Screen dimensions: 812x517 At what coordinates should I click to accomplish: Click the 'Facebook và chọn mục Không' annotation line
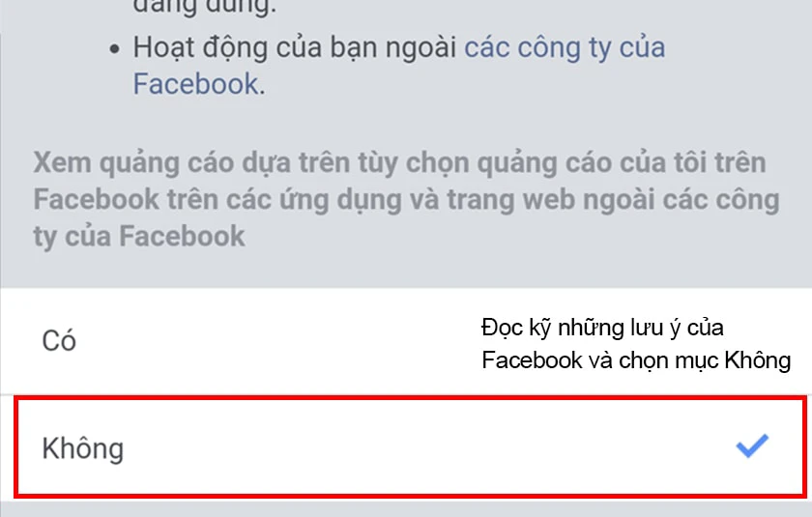(x=636, y=360)
